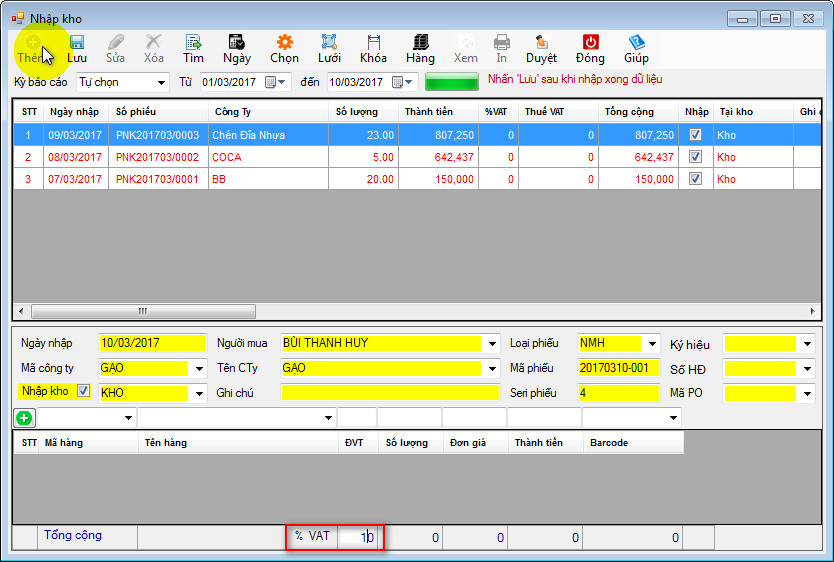
Task: Toggle Nhập checkbox for PNK201703/0003 row
Action: (695, 135)
